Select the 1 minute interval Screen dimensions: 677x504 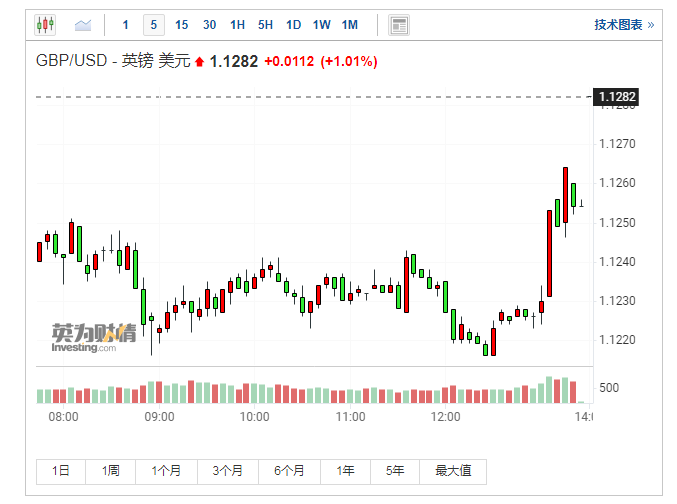pyautogui.click(x=126, y=25)
